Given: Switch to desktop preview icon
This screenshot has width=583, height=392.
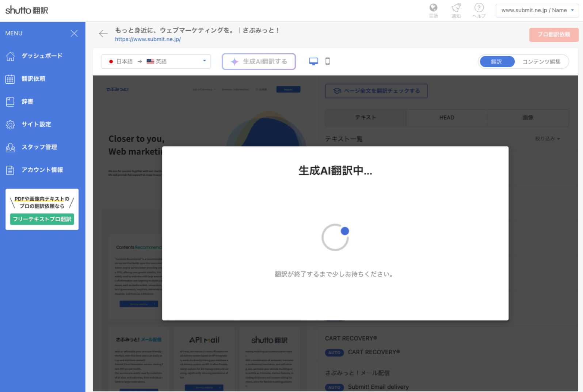Looking at the screenshot, I should (x=313, y=61).
